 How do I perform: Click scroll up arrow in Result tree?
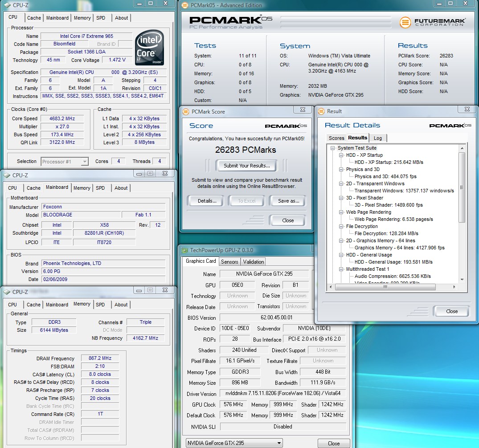[x=462, y=148]
